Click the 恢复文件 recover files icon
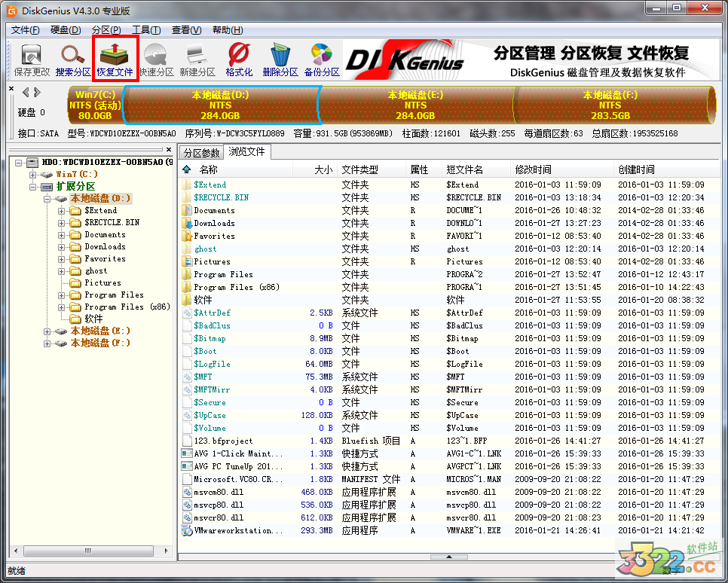The image size is (728, 583). point(115,60)
